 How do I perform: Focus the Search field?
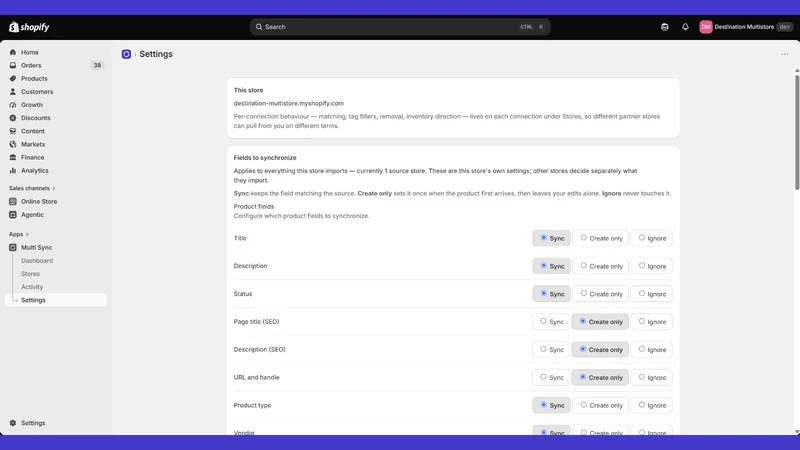pos(400,27)
